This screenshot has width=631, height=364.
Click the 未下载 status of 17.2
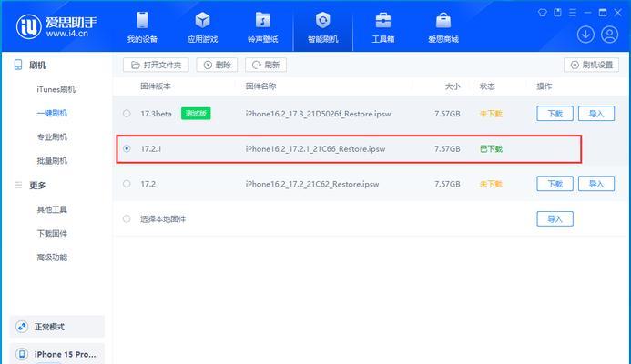[492, 184]
